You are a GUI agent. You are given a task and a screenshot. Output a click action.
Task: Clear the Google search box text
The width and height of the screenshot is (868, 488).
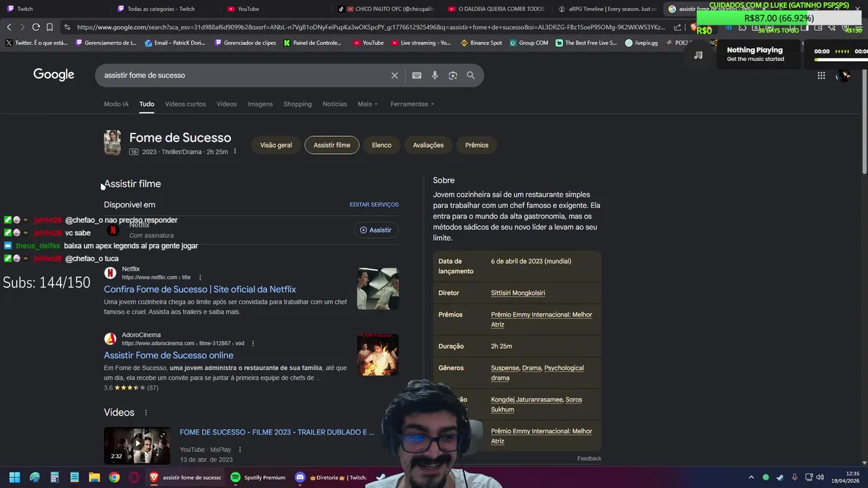click(394, 75)
